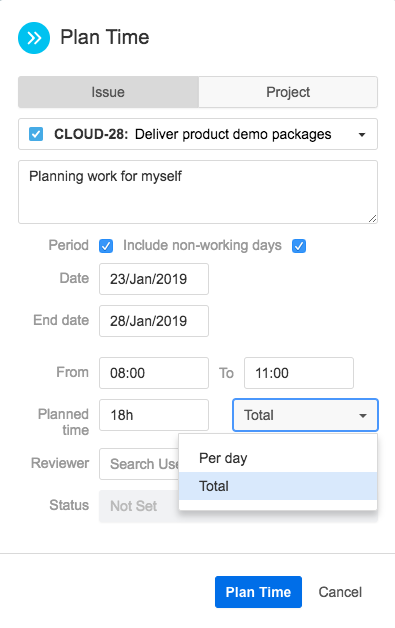Viewport: 395px width, 628px height.
Task: Open the Total planned time dropdown
Action: tap(305, 415)
